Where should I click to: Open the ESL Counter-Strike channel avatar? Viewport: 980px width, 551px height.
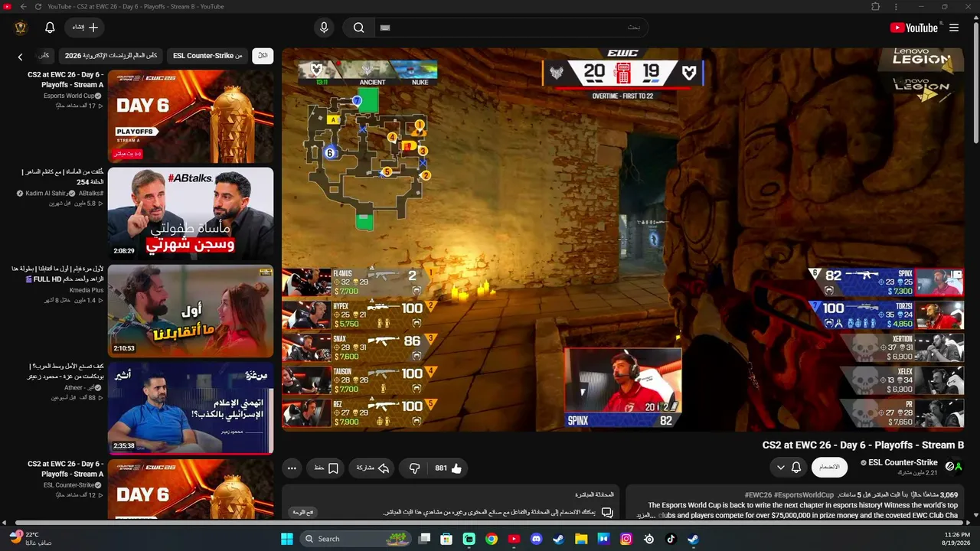tap(954, 466)
